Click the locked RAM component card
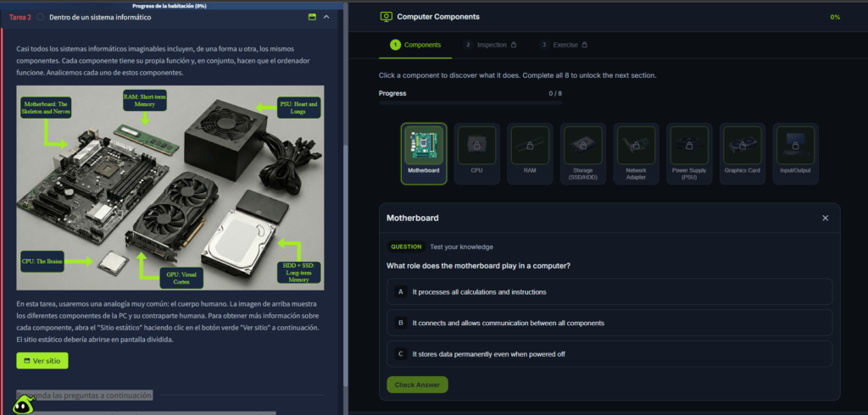This screenshot has width=868, height=415. (x=529, y=152)
